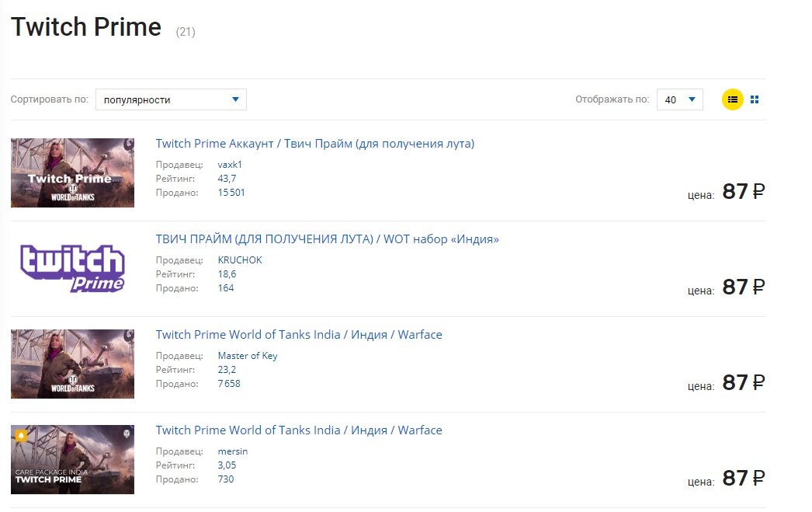Visit seller mersin's profile
Viewport: 812px width, 512px height.
[x=233, y=451]
